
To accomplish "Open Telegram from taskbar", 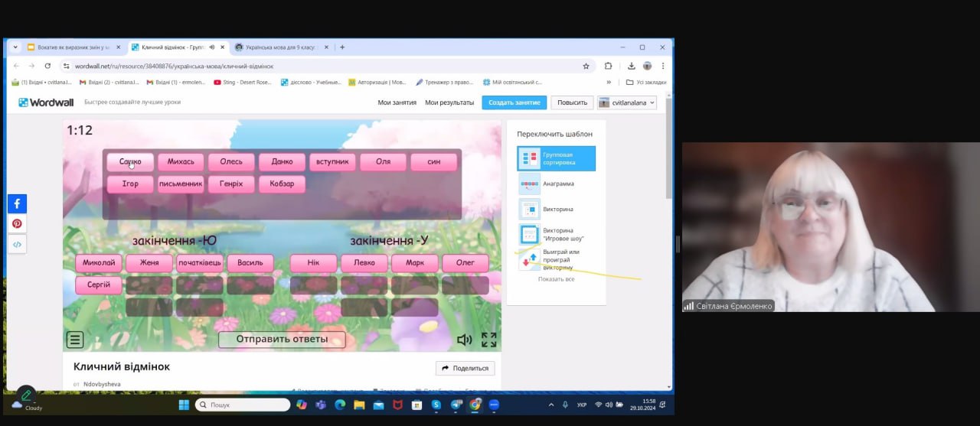I will pos(456,405).
